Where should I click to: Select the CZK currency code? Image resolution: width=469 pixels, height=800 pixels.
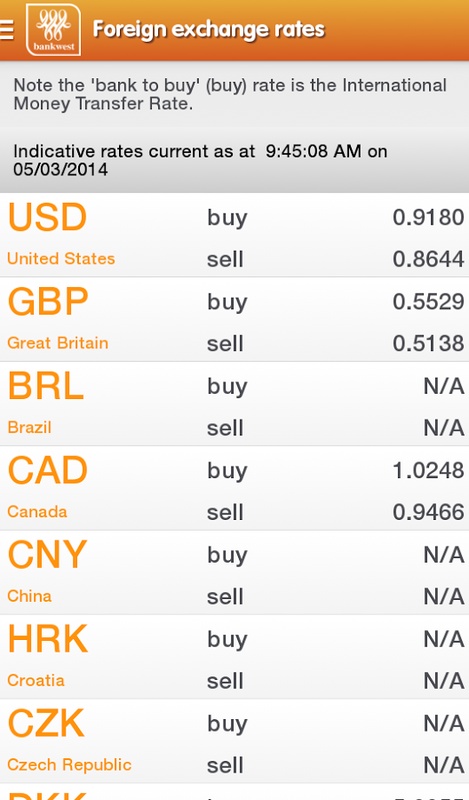point(46,723)
